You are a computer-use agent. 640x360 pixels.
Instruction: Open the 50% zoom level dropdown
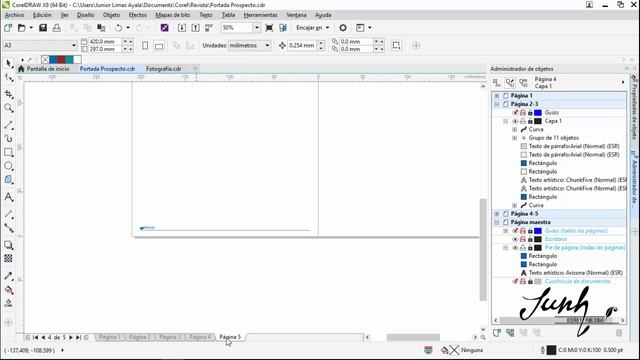257,28
